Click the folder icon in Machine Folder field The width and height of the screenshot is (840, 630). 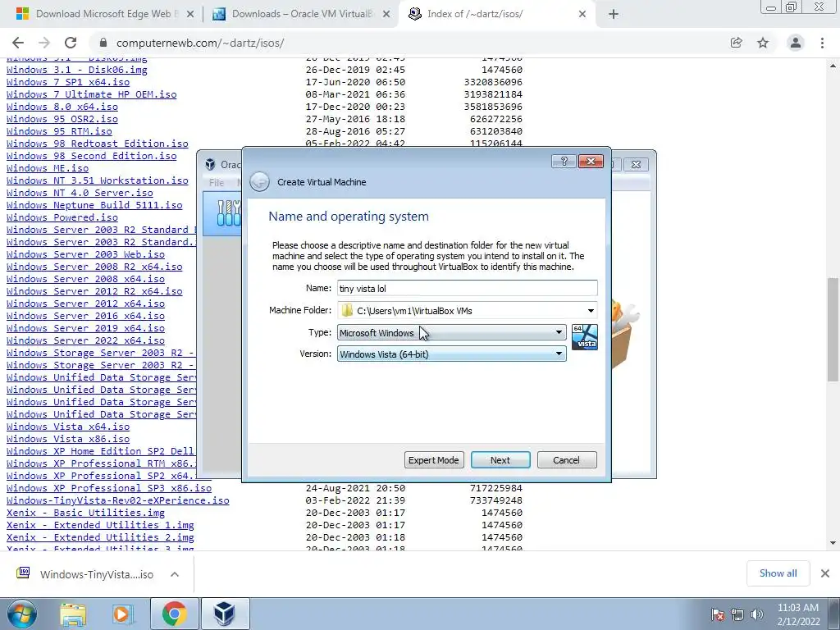pyautogui.click(x=347, y=311)
